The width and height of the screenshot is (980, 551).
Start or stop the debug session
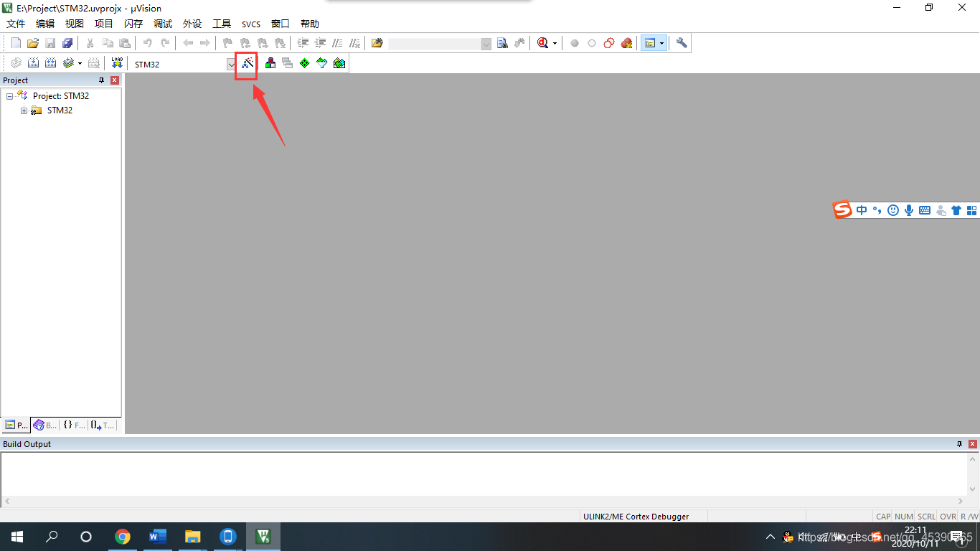pyautogui.click(x=542, y=43)
